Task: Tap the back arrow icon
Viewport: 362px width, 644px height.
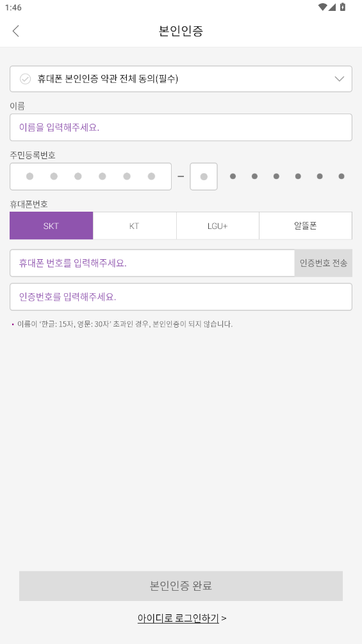Action: [16, 31]
